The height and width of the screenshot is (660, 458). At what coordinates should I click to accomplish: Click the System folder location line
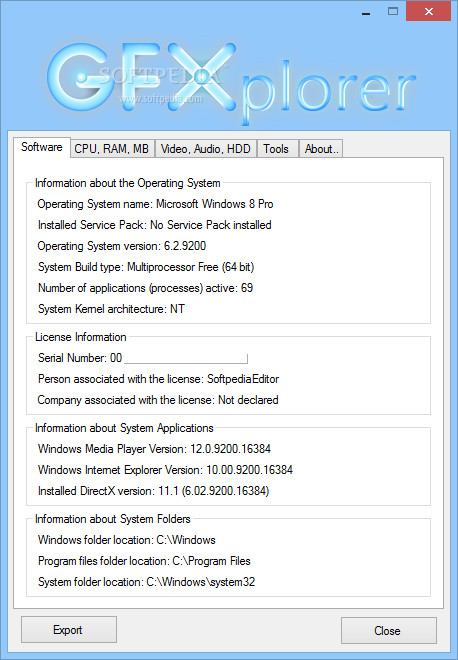click(146, 582)
